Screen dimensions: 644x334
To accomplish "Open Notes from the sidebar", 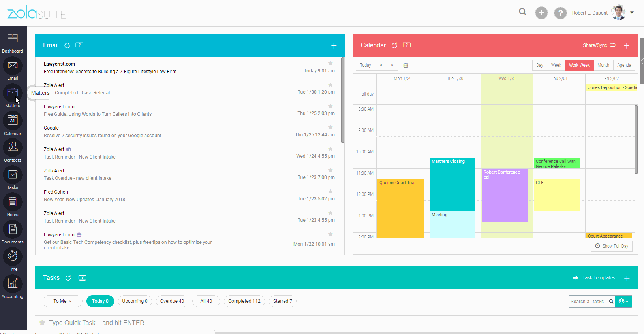I will point(13,202).
